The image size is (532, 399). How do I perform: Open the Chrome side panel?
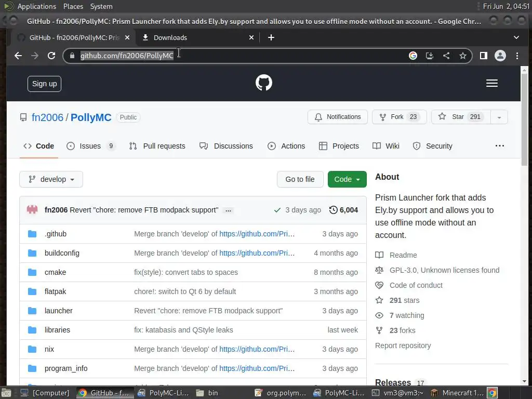click(x=484, y=56)
